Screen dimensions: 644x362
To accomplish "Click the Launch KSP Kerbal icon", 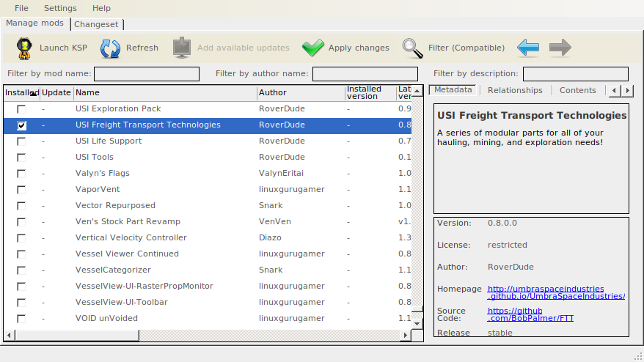I will coord(24,48).
